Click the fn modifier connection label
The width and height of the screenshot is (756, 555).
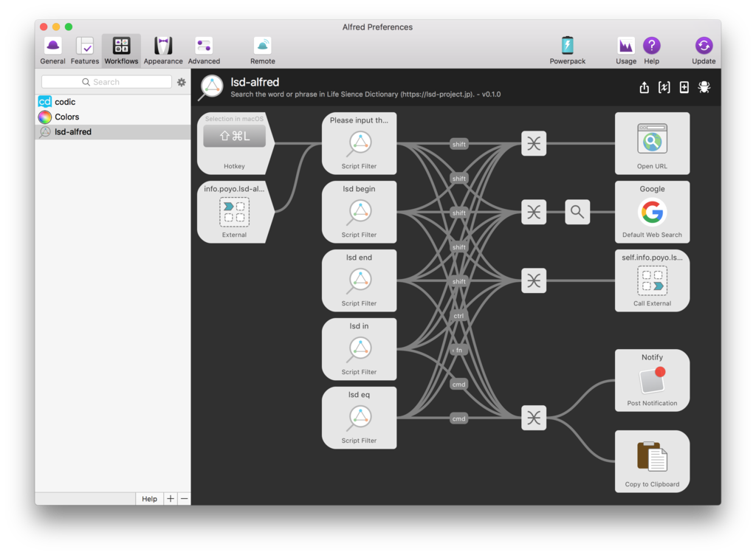458,351
